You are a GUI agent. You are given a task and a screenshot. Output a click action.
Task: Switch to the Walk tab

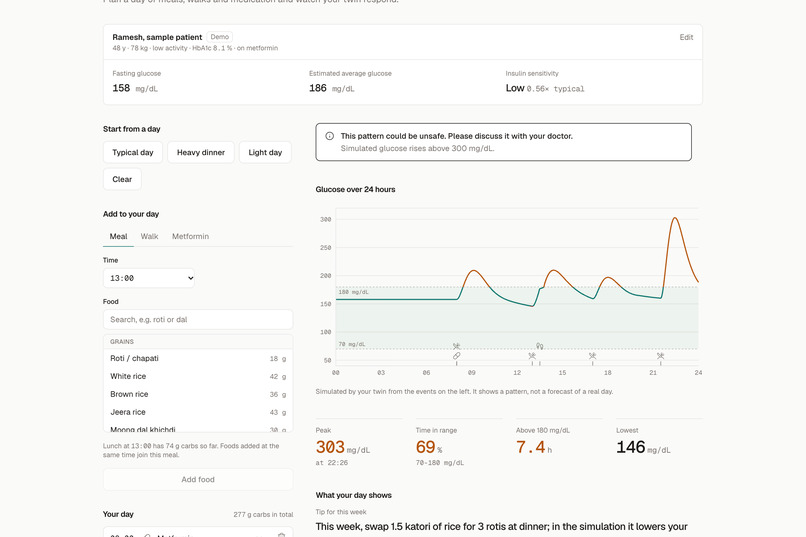point(150,236)
